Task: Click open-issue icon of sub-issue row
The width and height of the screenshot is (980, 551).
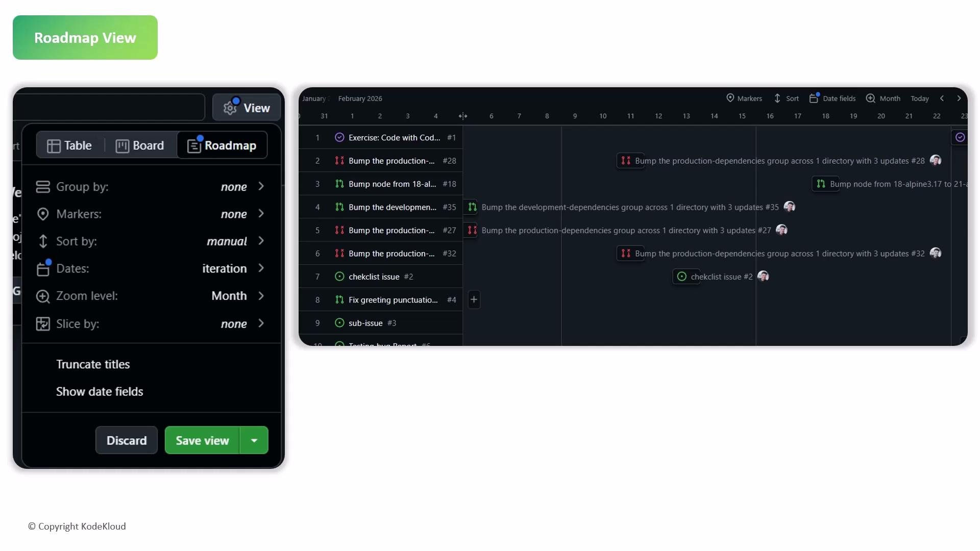Action: [339, 323]
